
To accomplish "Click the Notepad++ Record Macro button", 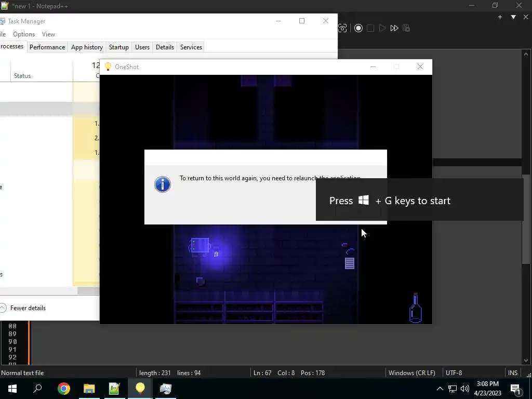I will (x=358, y=28).
